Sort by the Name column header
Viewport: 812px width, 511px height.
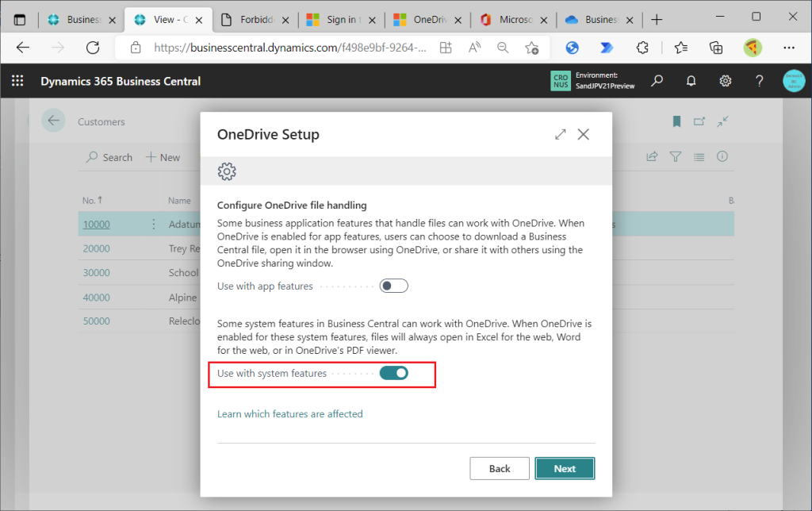(179, 201)
